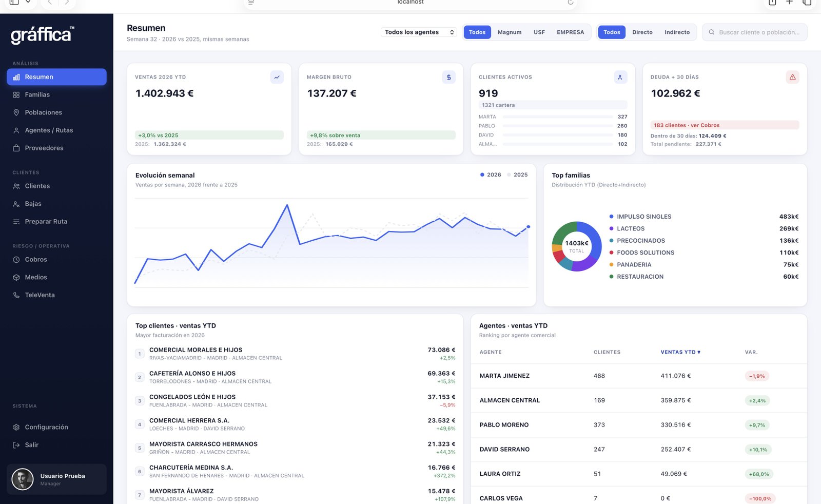Click the 183 clientes · ver Cobros link
The image size is (821, 504).
725,125
